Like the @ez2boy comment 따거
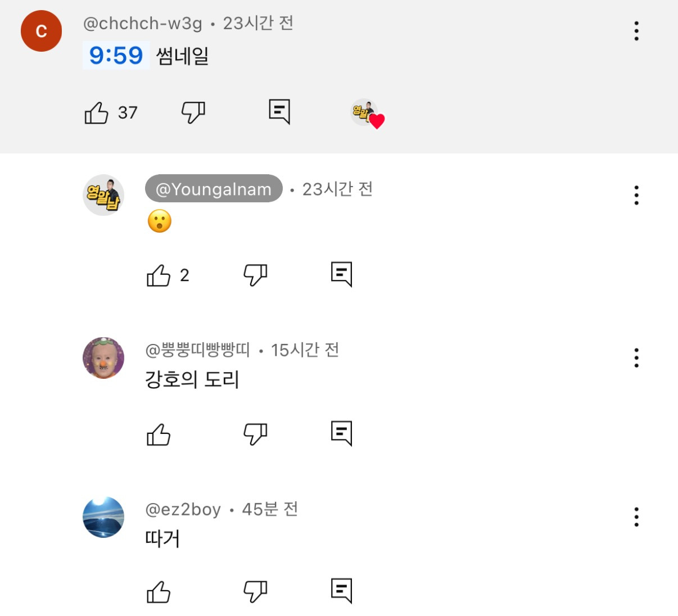The height and width of the screenshot is (616, 678). point(159,592)
